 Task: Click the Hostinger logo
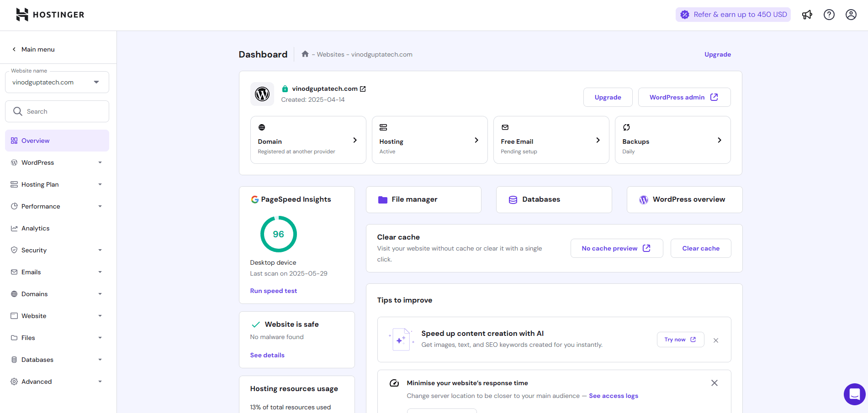coord(50,15)
